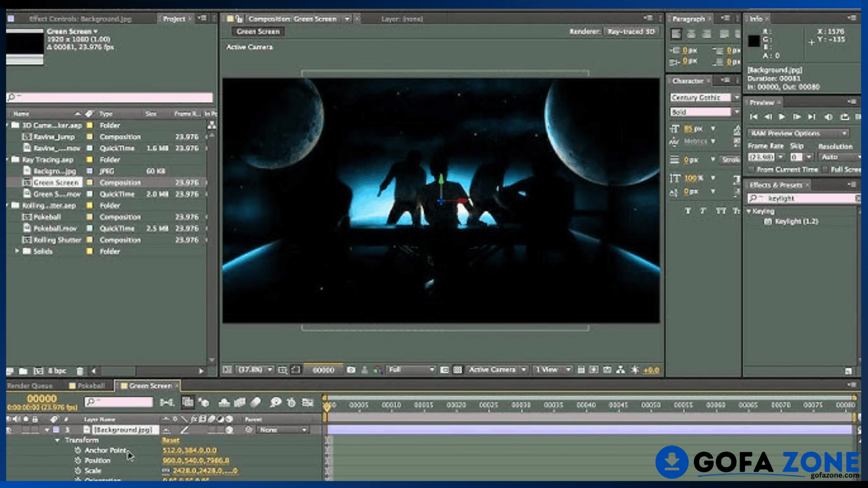Create a new composition icon in Project panel
Viewport: 868px width, 488px height.
38,371
